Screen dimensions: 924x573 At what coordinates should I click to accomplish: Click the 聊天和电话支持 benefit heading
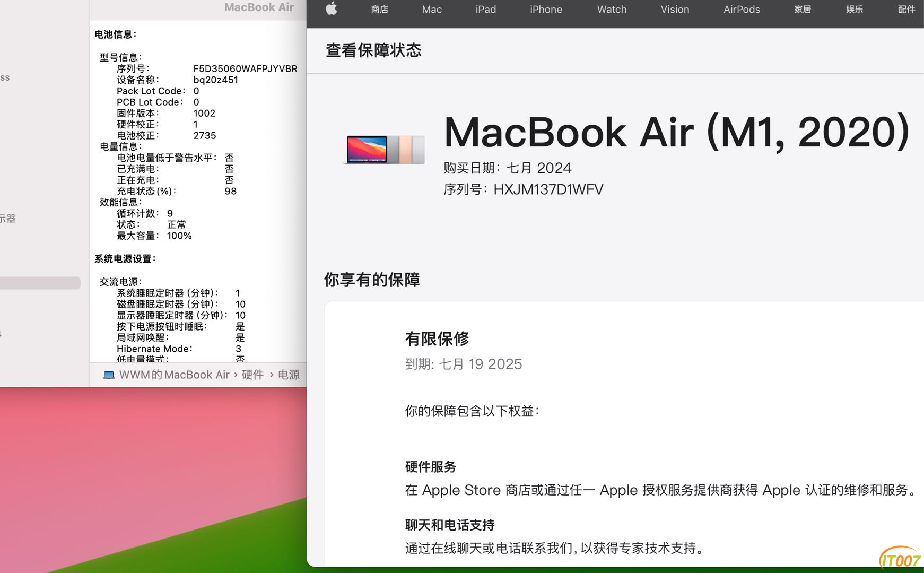pos(450,525)
